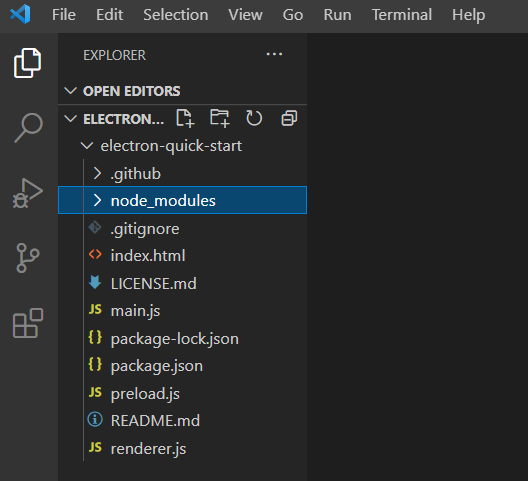Click the HTML icon beside index.html
Image resolution: width=528 pixels, height=481 pixels.
click(x=95, y=254)
